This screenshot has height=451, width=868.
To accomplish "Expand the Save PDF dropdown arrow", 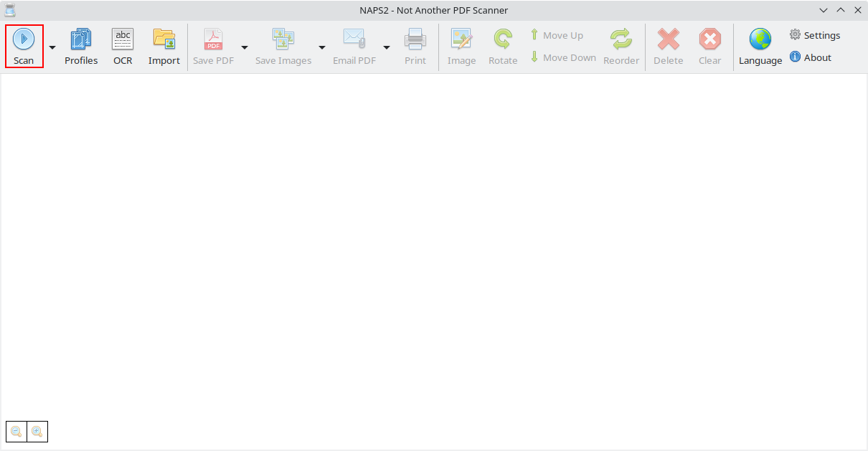I will [x=245, y=47].
